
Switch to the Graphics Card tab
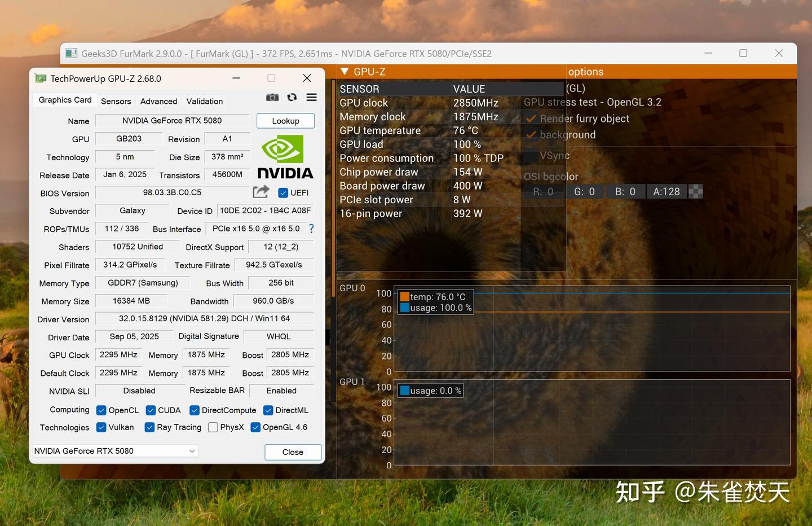(65, 100)
